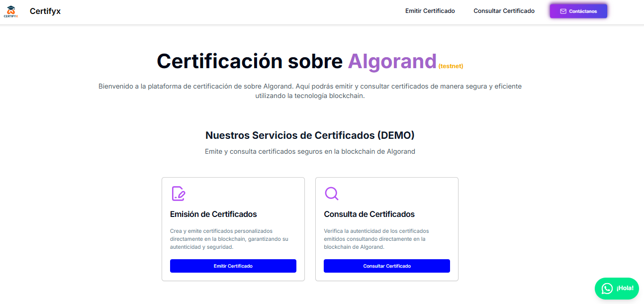Click the Certifyx graduation cap logo

pyautogui.click(x=10, y=10)
